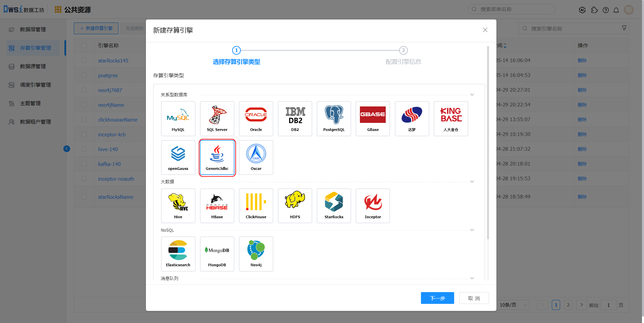Pick the Oracle engine tile
The image size is (644, 323).
pos(256,119)
